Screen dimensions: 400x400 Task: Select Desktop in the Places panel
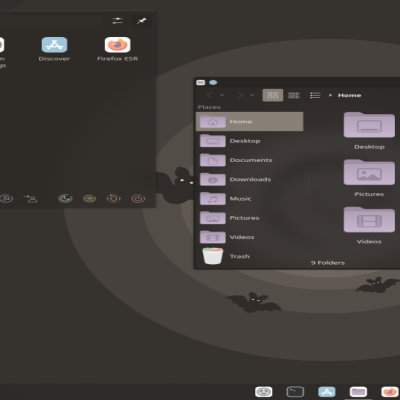click(250, 141)
